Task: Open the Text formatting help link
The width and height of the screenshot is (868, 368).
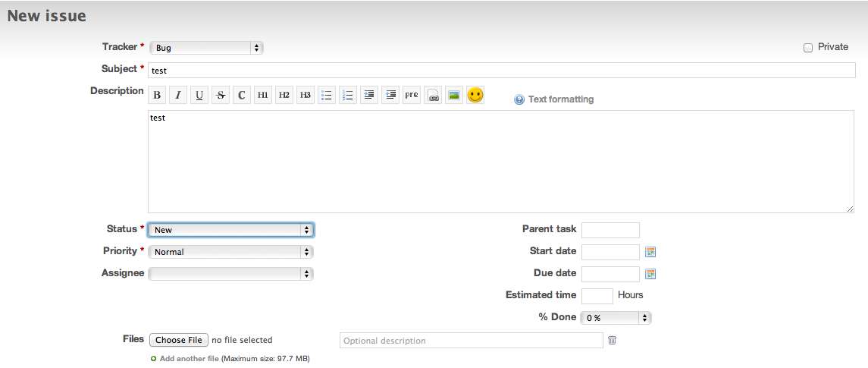Action: coord(561,99)
